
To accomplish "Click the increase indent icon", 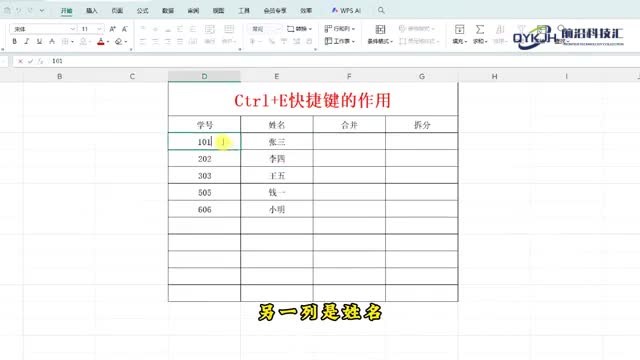I will coord(193,29).
